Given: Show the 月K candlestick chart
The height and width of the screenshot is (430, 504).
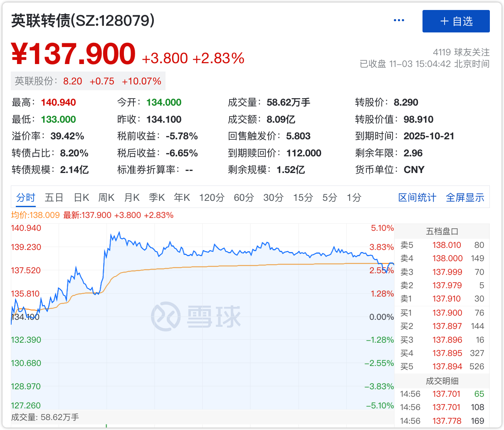Looking at the screenshot, I should pos(132,198).
